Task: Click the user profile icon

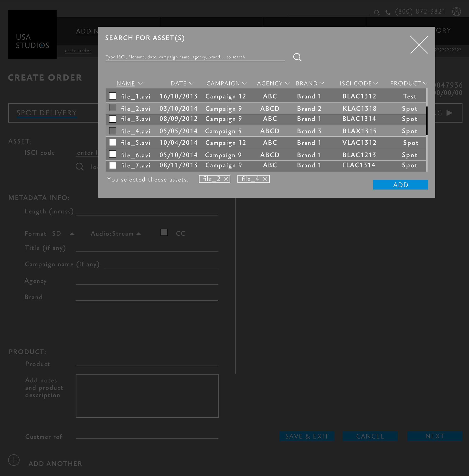Action: 456,11
